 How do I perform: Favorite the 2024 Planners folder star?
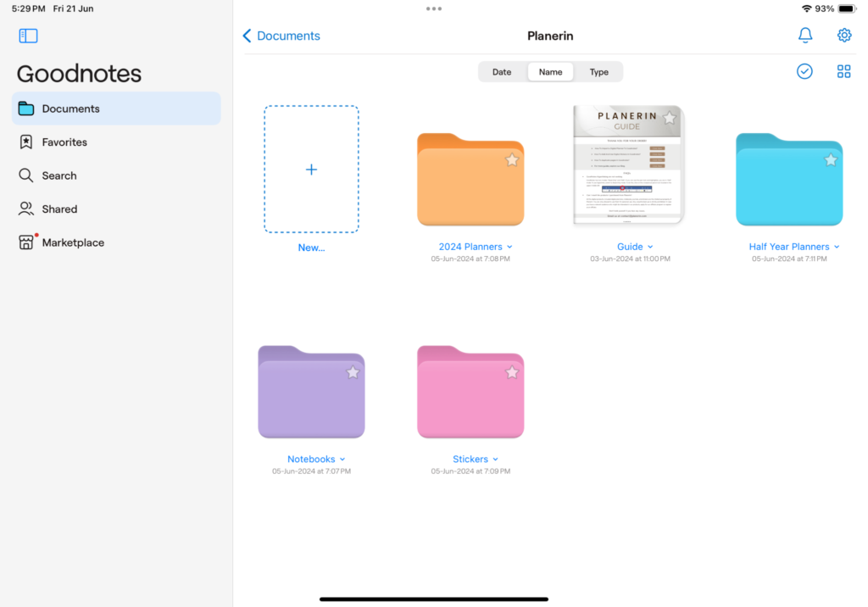(512, 160)
